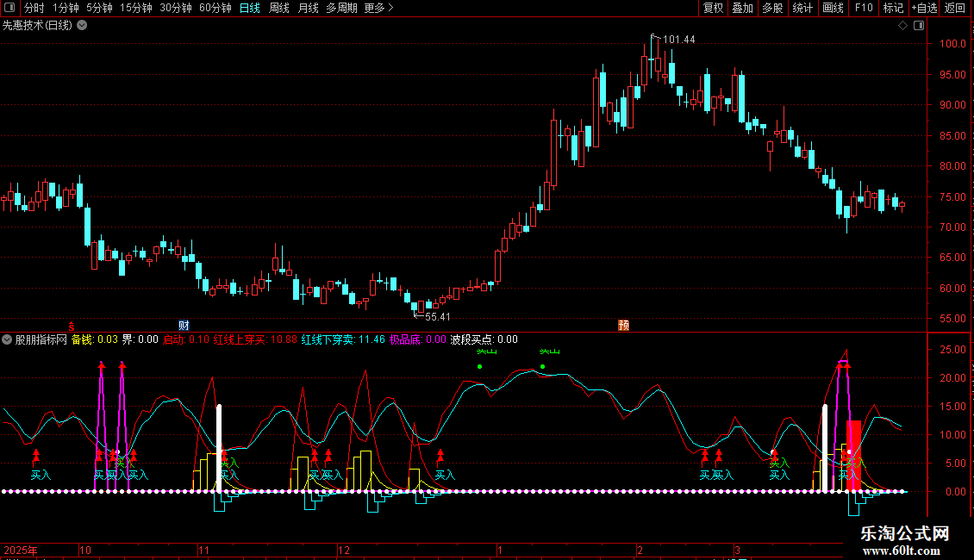Switch to 分时 intraday view

click(34, 8)
